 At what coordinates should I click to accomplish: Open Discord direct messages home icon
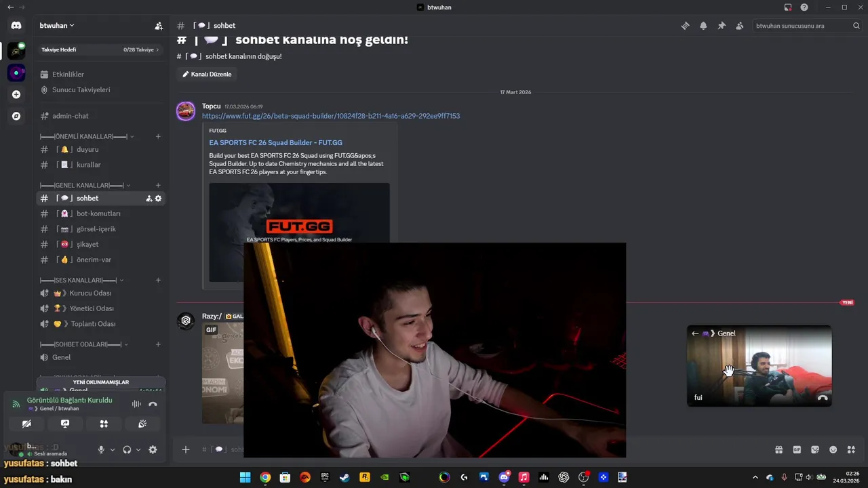click(16, 26)
